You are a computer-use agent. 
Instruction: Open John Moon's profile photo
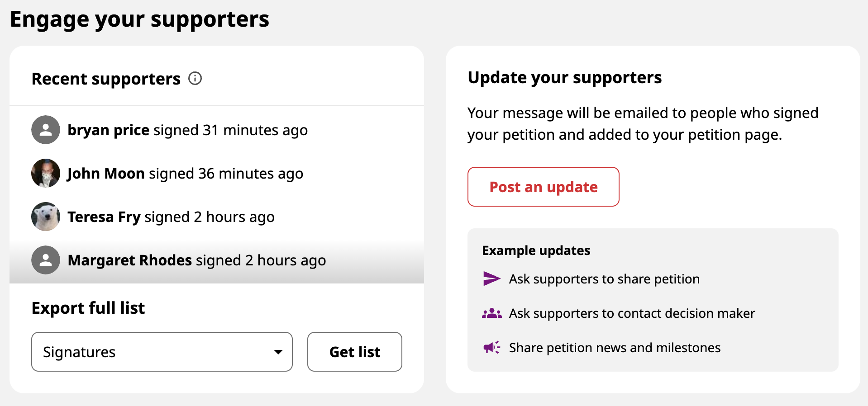pyautogui.click(x=46, y=173)
